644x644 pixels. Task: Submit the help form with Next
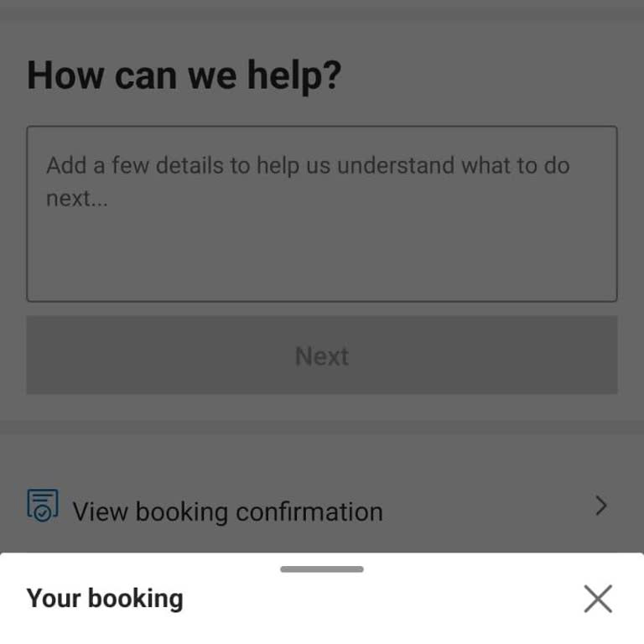[322, 356]
